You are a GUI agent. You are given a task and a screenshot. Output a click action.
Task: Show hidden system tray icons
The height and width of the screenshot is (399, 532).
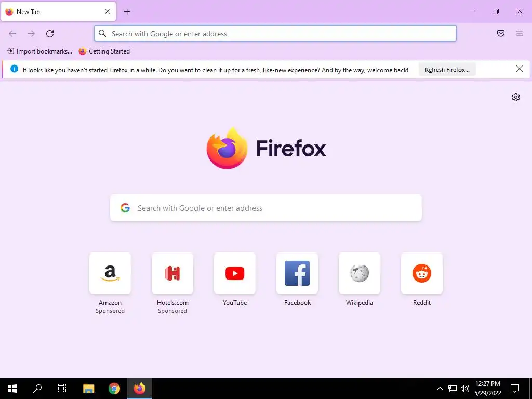click(x=440, y=389)
